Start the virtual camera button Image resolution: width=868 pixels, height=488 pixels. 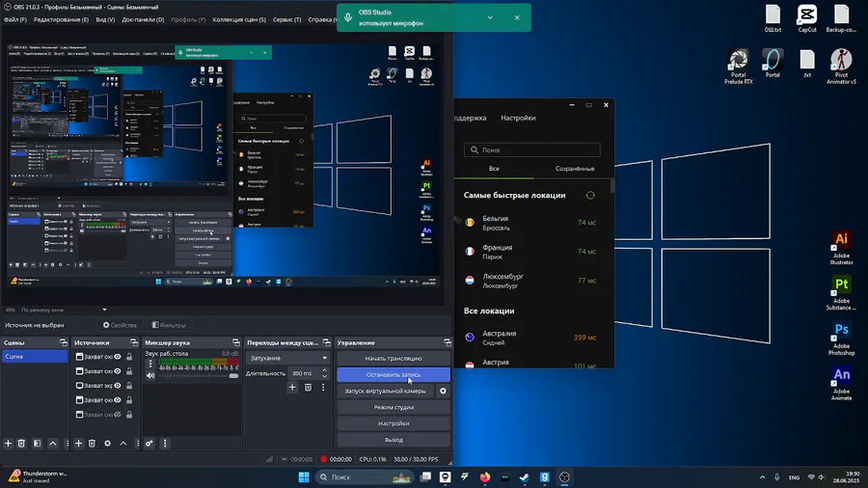tap(386, 391)
